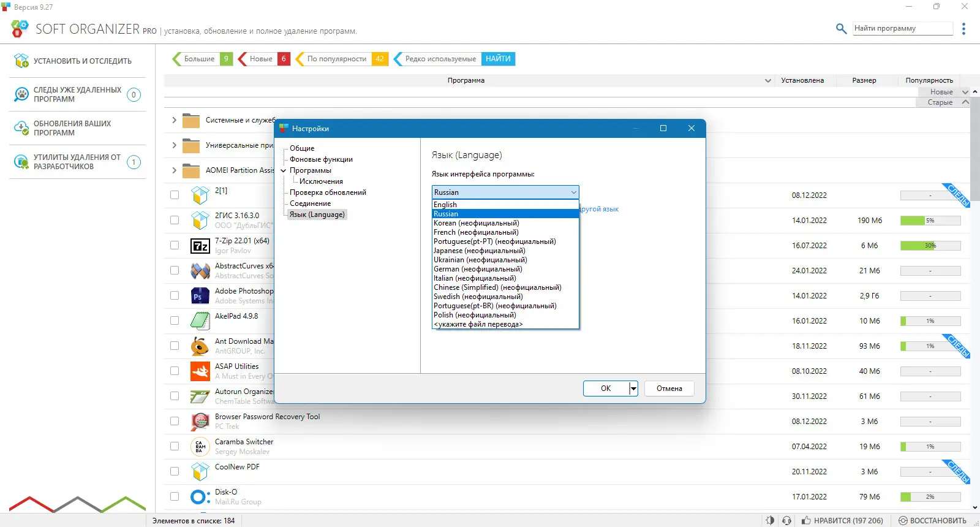Click the program updates sidebar icon
This screenshot has height=527, width=980.
pos(21,128)
